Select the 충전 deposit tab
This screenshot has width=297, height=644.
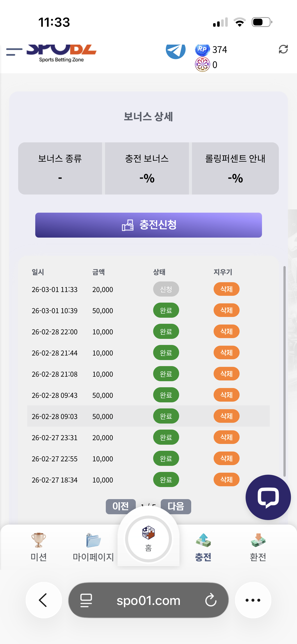(203, 547)
